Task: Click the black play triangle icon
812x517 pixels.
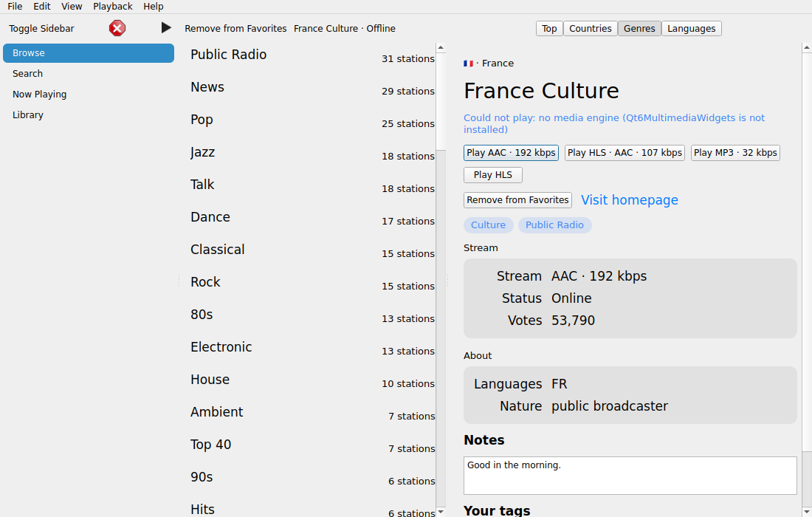Action: coord(165,28)
